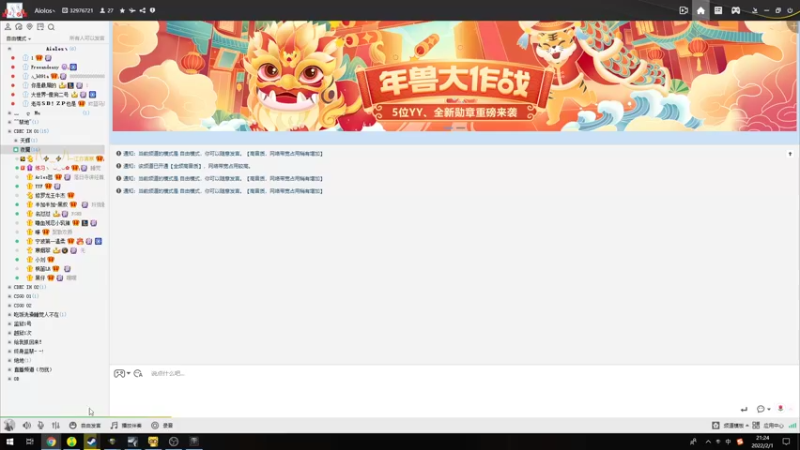Click the download arrow icon in title bar
Viewport: 800px width, 450px height.
755,11
